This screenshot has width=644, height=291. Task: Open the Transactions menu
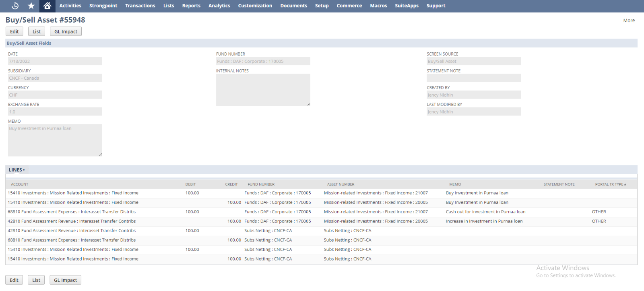click(140, 6)
